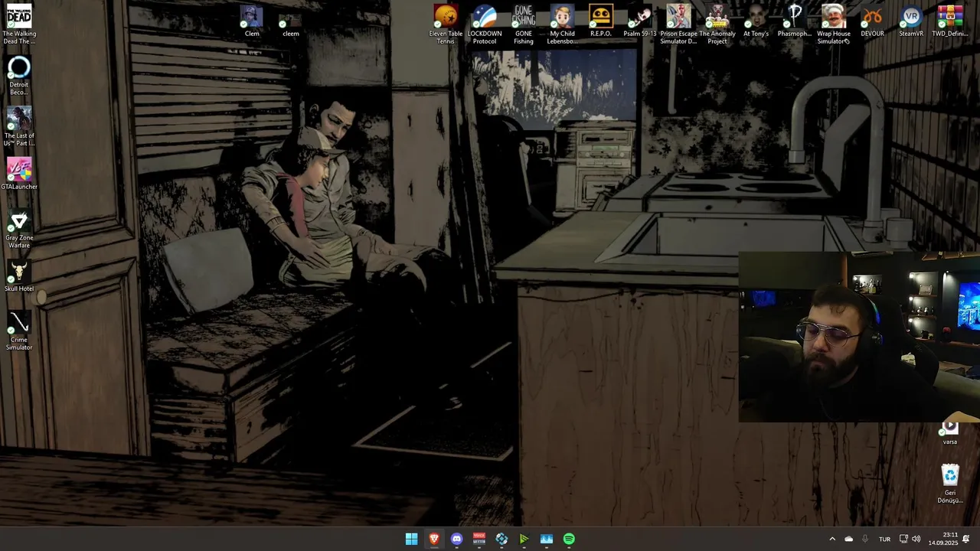Open At Tony's desktop shortcut
The height and width of the screenshot is (551, 980).
click(x=756, y=21)
